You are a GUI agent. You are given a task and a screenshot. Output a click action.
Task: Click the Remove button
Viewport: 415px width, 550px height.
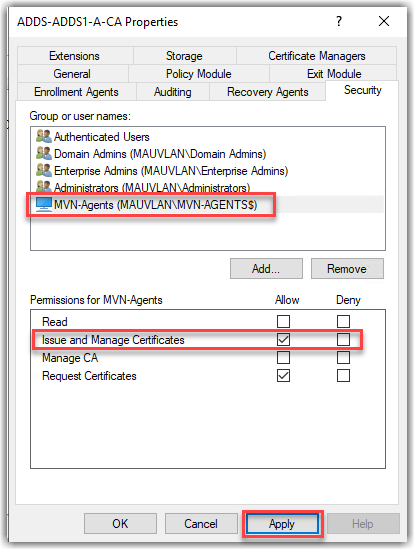[x=347, y=269]
